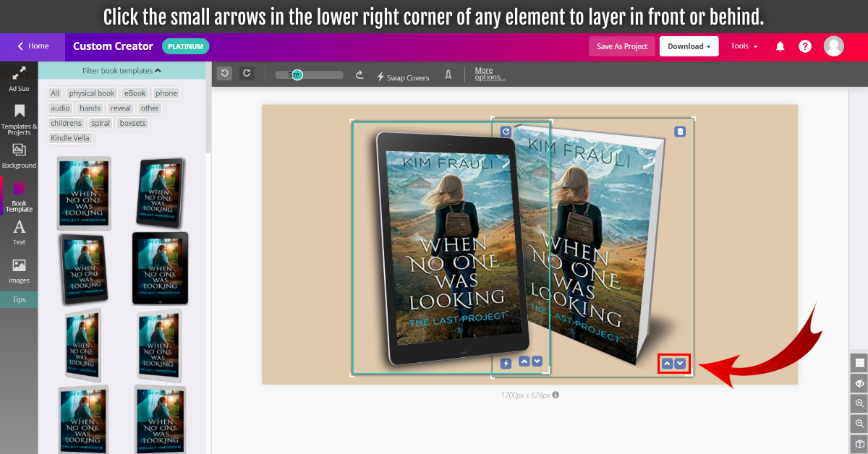
Task: Open the Ad Size panel
Action: tap(19, 80)
